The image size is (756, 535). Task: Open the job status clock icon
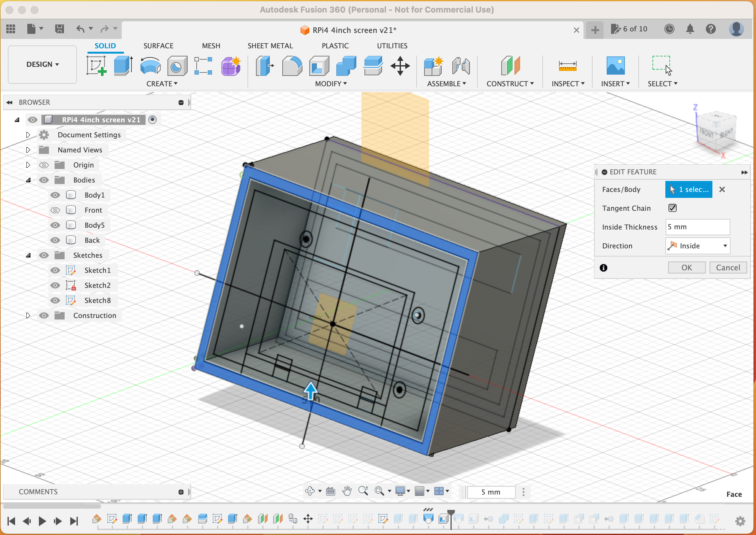(x=669, y=29)
